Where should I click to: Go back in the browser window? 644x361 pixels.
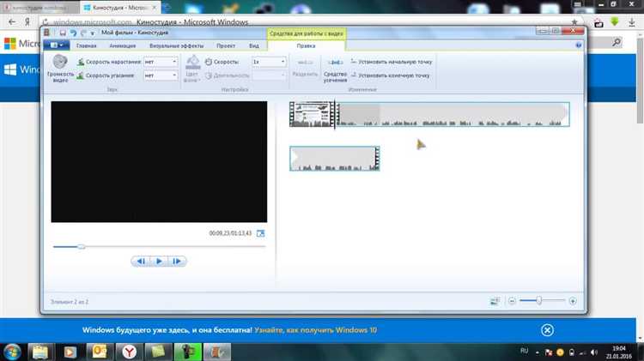[12, 21]
